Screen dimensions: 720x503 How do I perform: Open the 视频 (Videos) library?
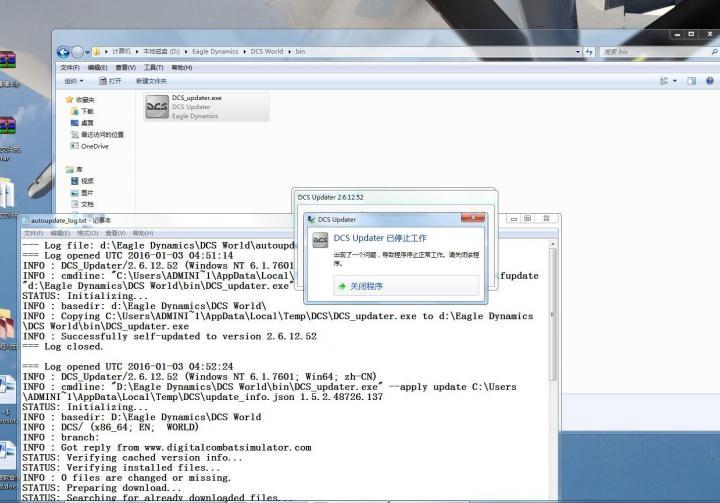pos(87,181)
